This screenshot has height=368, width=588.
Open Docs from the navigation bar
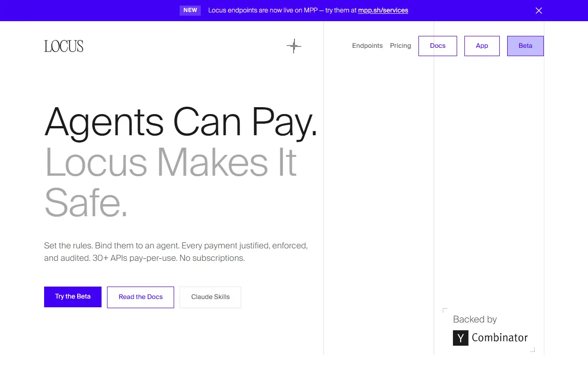point(438,46)
